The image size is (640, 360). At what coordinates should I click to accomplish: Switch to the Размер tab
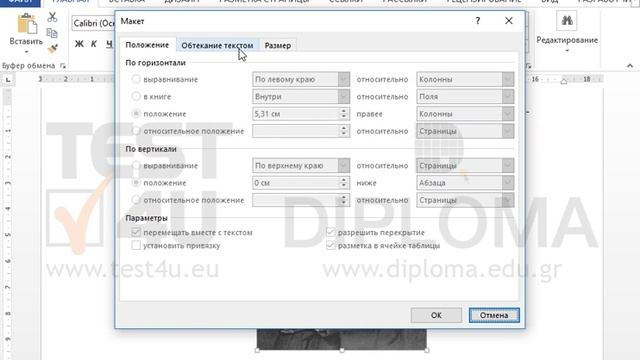278,45
